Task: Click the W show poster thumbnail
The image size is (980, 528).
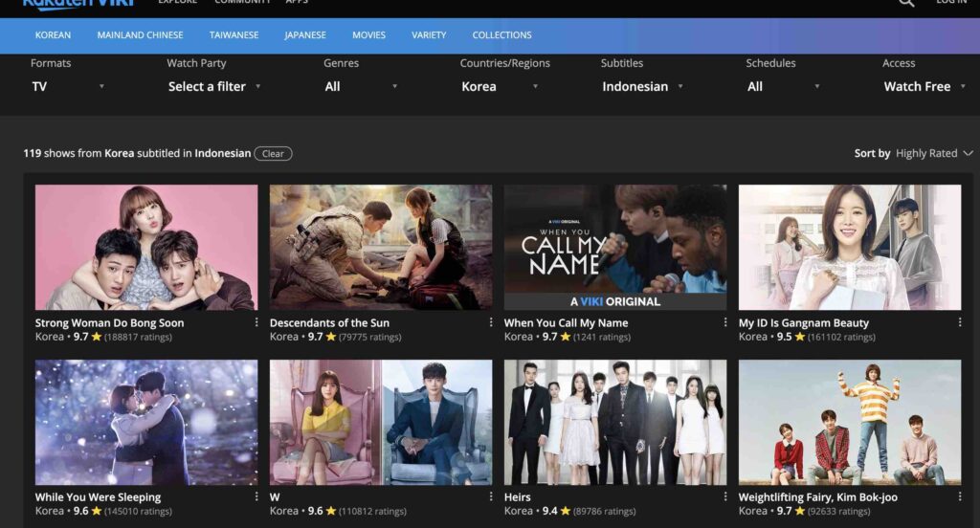Action: click(x=381, y=422)
